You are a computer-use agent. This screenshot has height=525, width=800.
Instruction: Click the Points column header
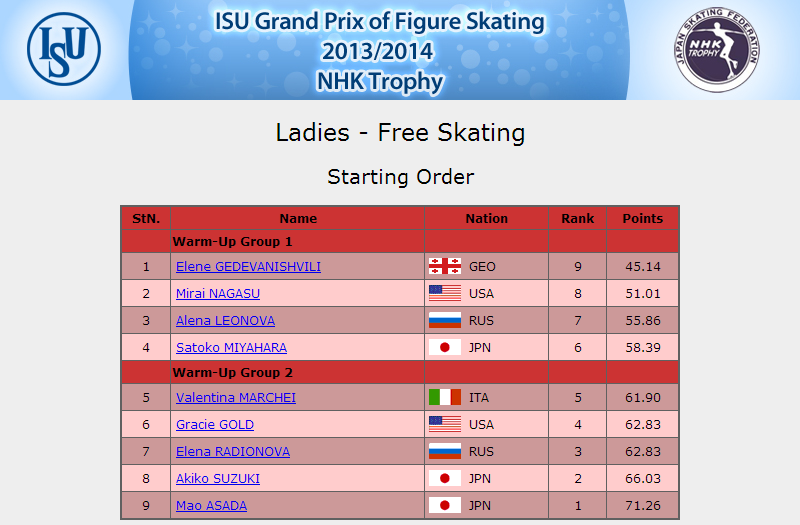(x=642, y=218)
